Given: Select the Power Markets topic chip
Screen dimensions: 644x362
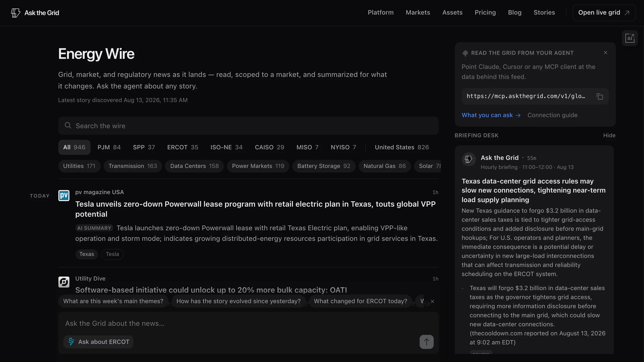Looking at the screenshot, I should pos(258,166).
